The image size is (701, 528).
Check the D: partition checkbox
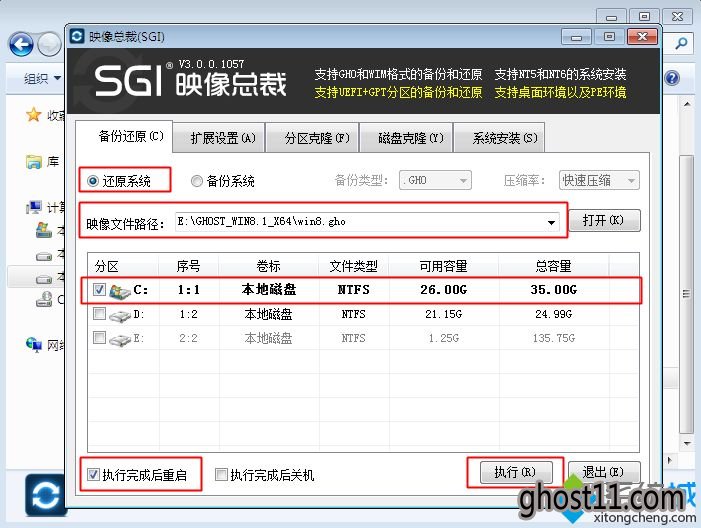tap(99, 314)
